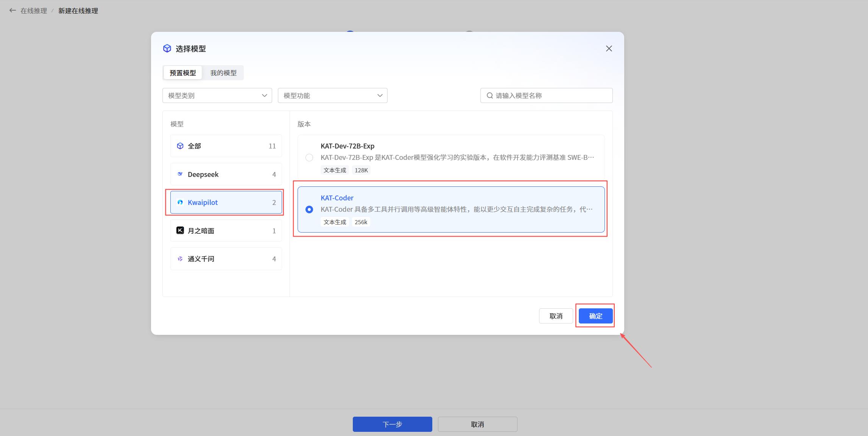The width and height of the screenshot is (868, 436).
Task: Click the 全部 cube icon in model list
Action: [x=180, y=146]
